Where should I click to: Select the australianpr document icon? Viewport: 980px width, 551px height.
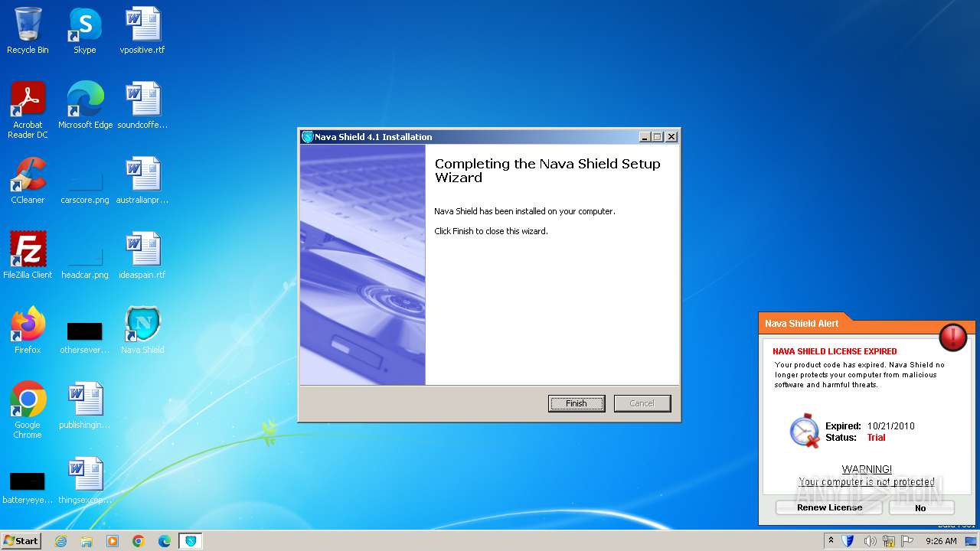(x=142, y=181)
